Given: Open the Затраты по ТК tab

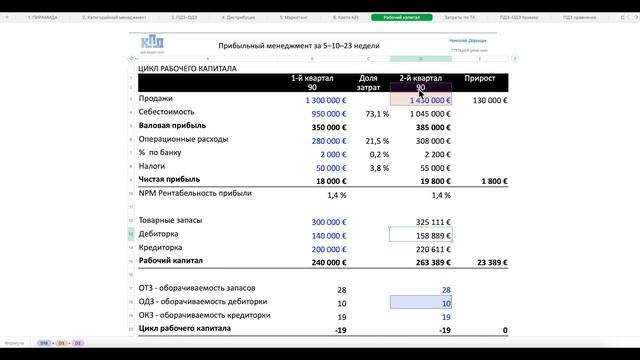Looking at the screenshot, I should tap(460, 18).
